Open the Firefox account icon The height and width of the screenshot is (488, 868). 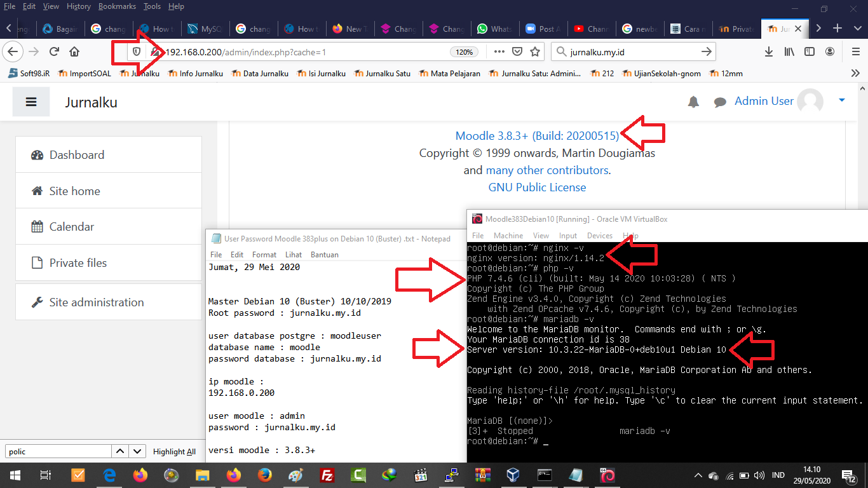(x=830, y=51)
